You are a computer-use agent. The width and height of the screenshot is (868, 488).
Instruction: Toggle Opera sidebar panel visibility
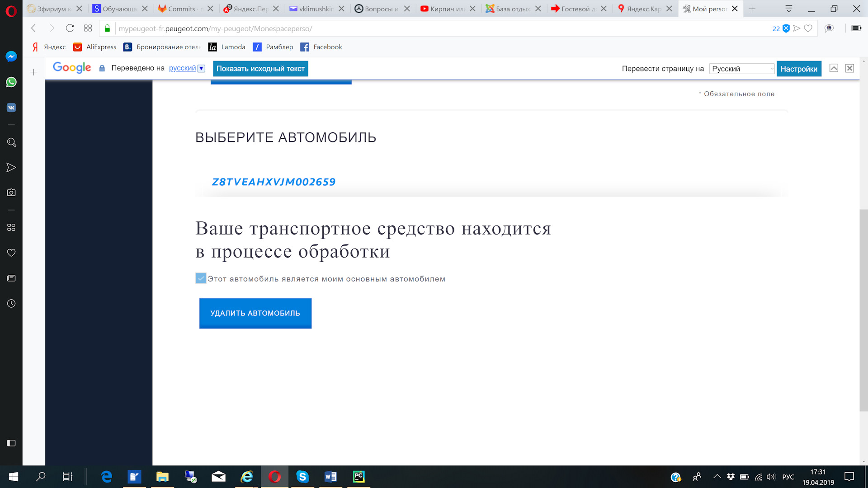[11, 443]
